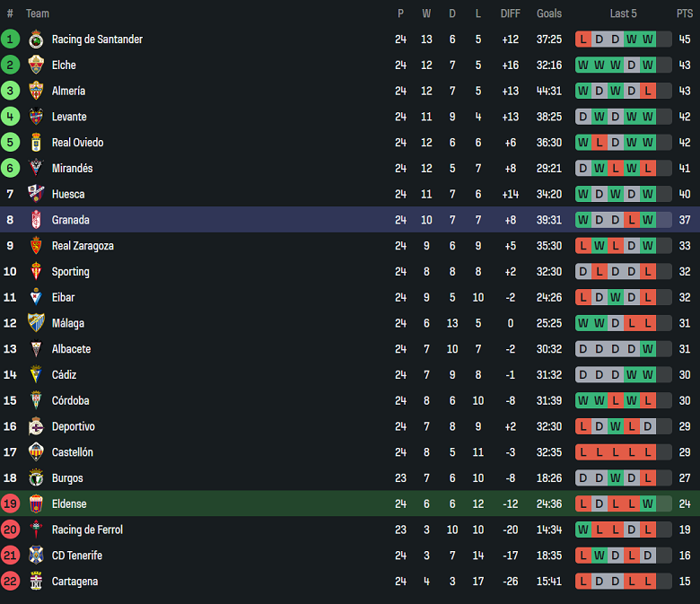This screenshot has width=700, height=604.
Task: Click the Racing de Santander club crest
Action: click(36, 39)
